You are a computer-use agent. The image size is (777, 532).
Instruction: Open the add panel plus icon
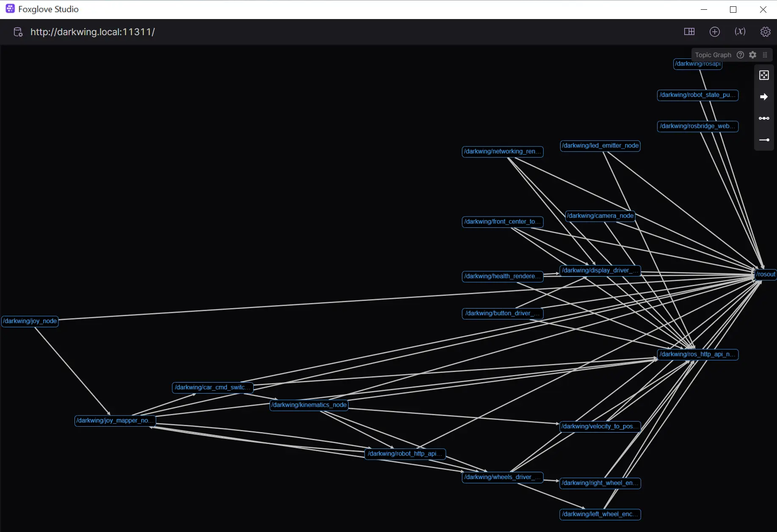715,32
